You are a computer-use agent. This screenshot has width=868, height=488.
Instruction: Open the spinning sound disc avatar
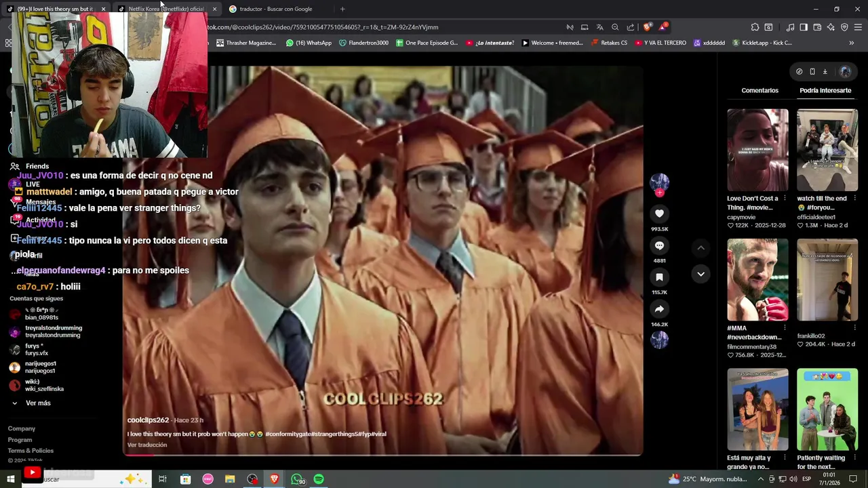(659, 340)
